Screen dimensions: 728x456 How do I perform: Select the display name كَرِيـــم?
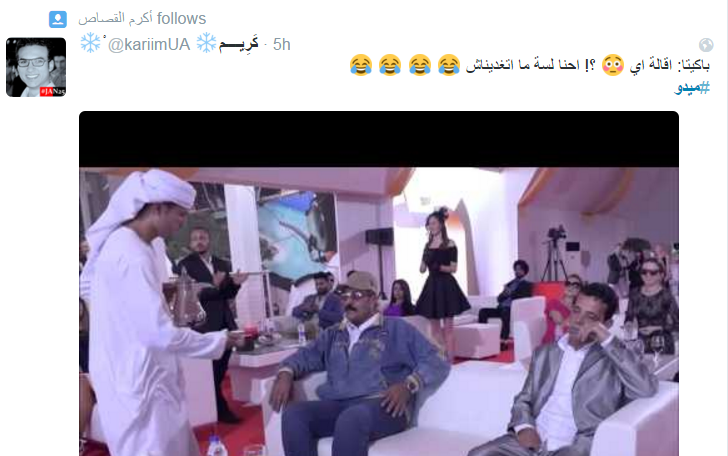(x=239, y=44)
